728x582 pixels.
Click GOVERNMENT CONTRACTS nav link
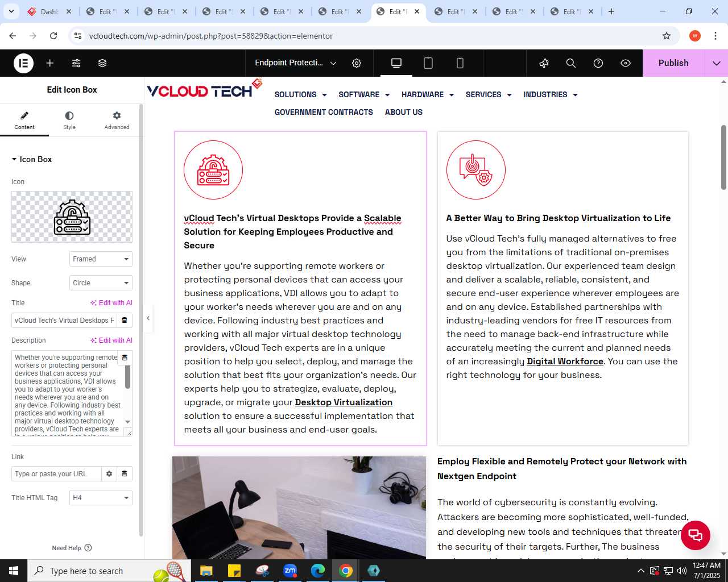[324, 113]
